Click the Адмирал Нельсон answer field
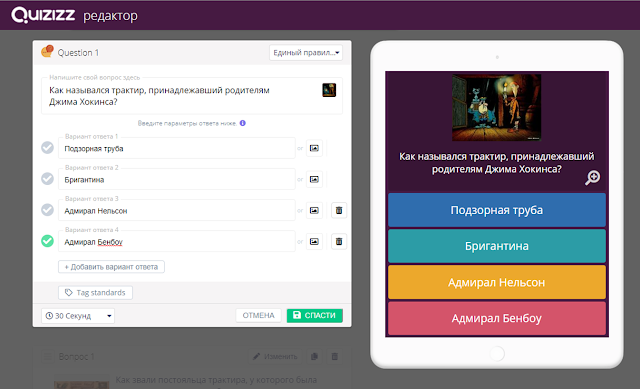This screenshot has height=389, width=640. pyautogui.click(x=177, y=210)
